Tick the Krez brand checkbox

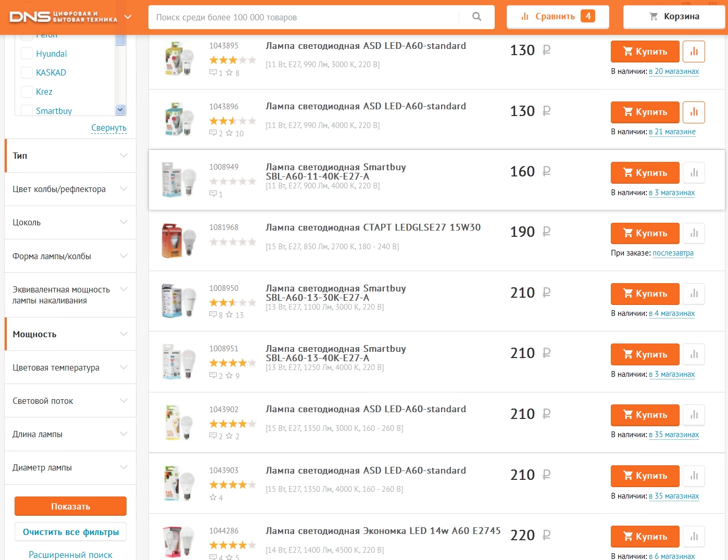[27, 92]
